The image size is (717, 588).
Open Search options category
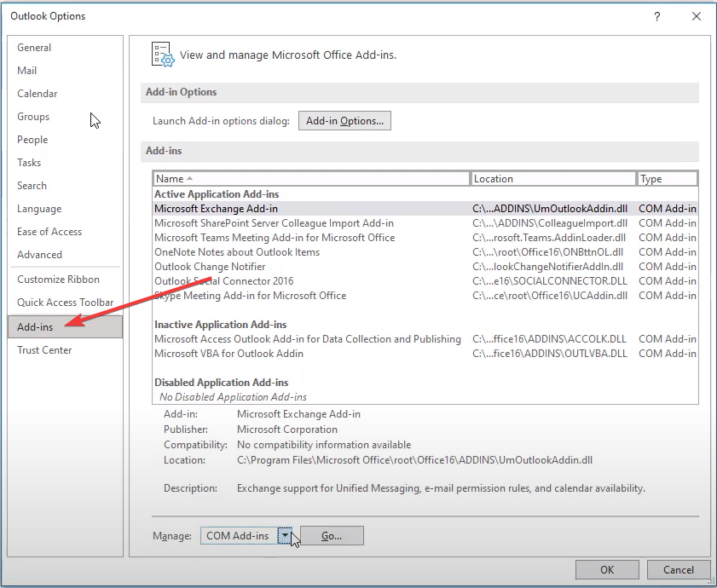(65, 186)
